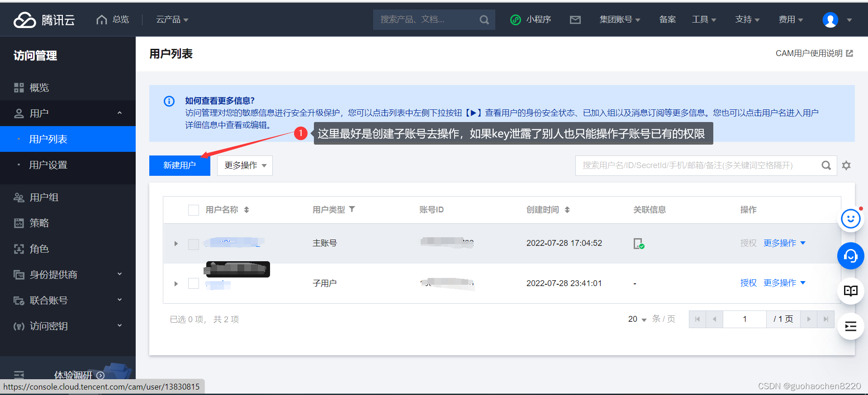Image resolution: width=868 pixels, height=395 pixels.
Task: Click the 关联信息 phone verified icon
Action: point(639,244)
